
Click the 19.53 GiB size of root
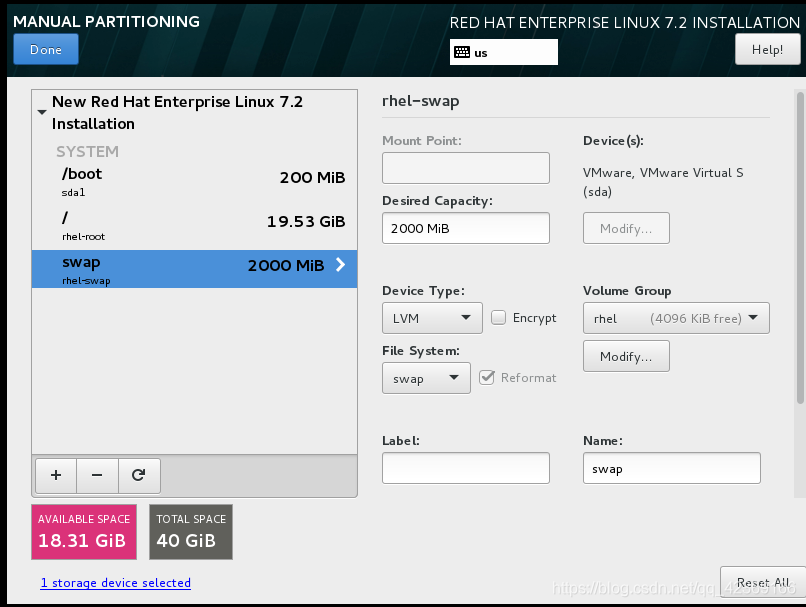click(x=306, y=222)
